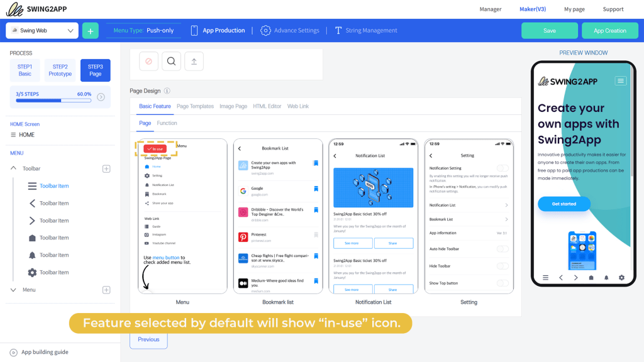
Task: Tap home icon in preview bottom toolbar
Action: (591, 278)
